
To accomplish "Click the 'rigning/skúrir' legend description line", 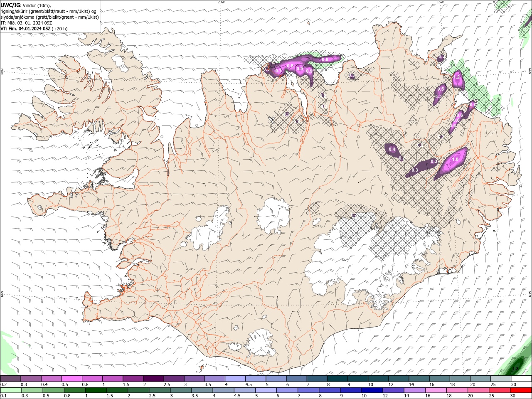I will 49,11.
